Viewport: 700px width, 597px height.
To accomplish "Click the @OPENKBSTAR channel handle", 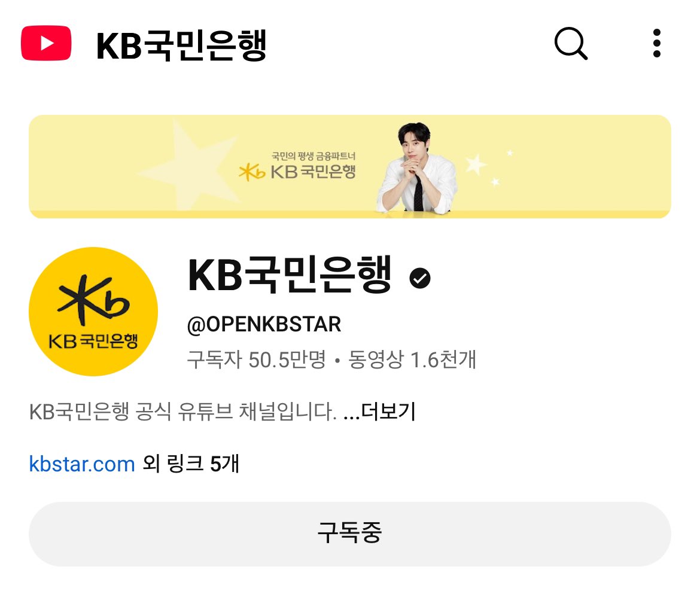I will click(264, 324).
